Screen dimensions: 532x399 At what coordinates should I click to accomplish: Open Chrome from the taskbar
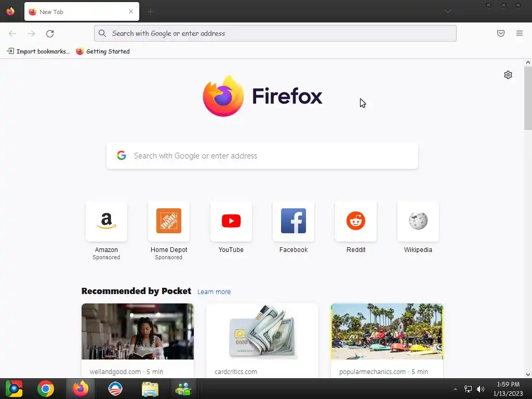pyautogui.click(x=46, y=389)
